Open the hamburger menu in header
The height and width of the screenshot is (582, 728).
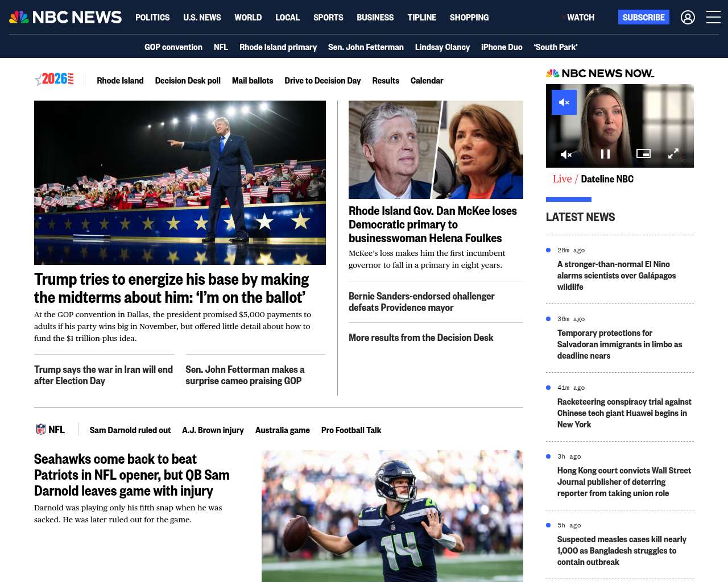713,18
